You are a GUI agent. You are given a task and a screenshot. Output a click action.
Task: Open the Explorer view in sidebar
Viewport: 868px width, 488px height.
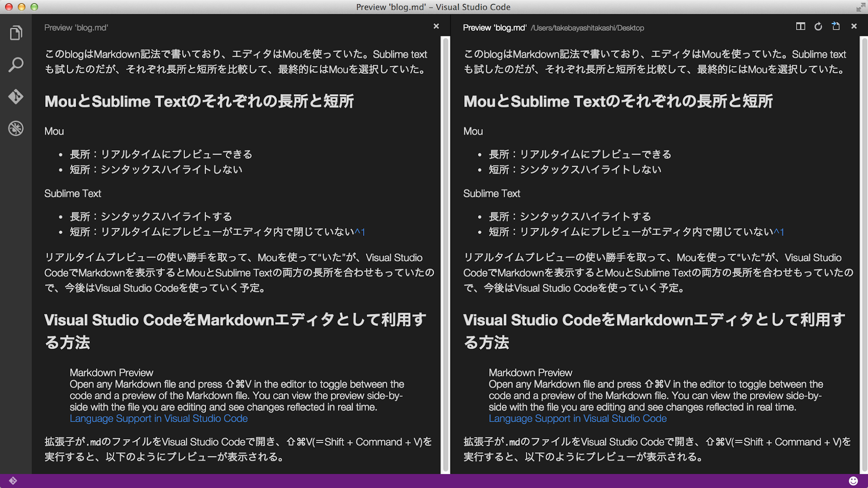(16, 33)
